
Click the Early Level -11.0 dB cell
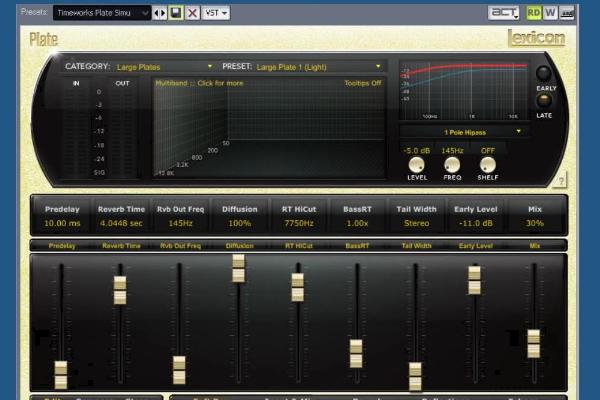(x=476, y=216)
